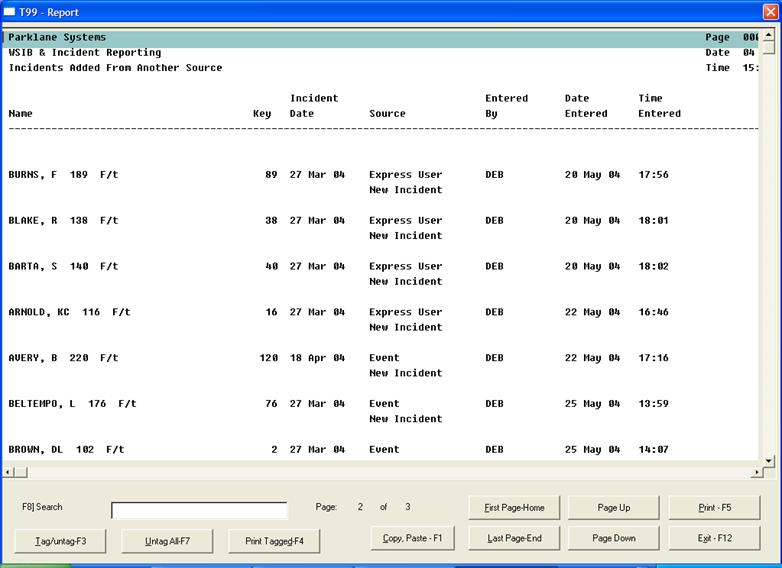Click the vertical scrollbar down arrow
This screenshot has width=782, height=568.
tap(768, 460)
